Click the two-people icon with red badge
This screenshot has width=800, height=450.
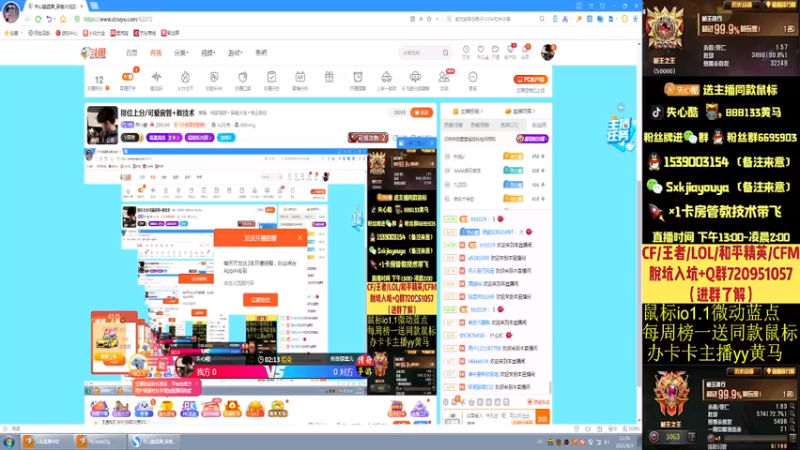click(444, 77)
